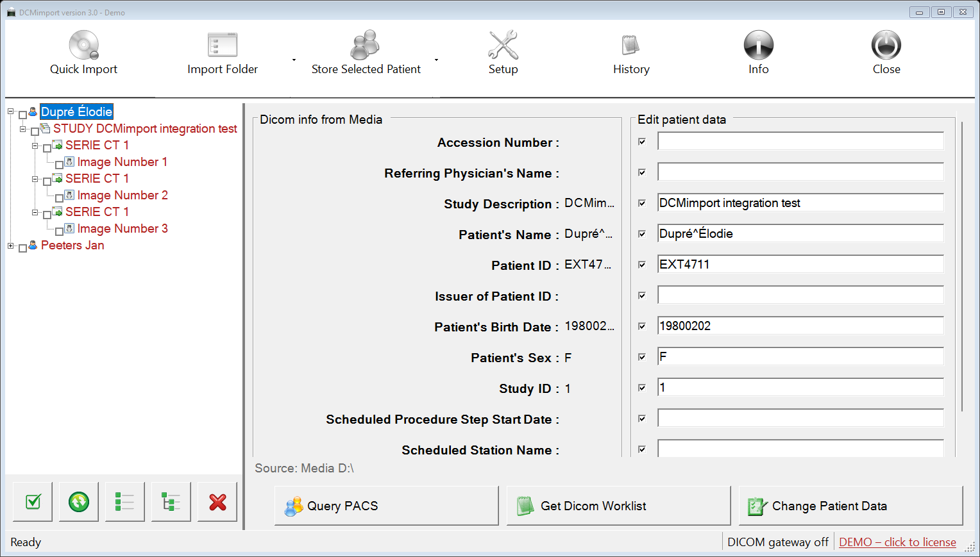
Task: Click the green list view button
Action: tap(125, 502)
